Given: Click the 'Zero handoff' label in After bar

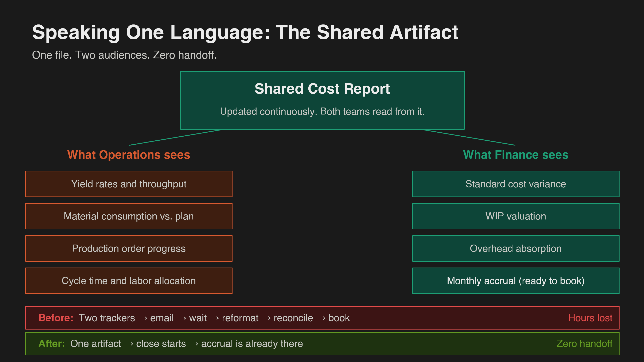Looking at the screenshot, I should (x=585, y=343).
